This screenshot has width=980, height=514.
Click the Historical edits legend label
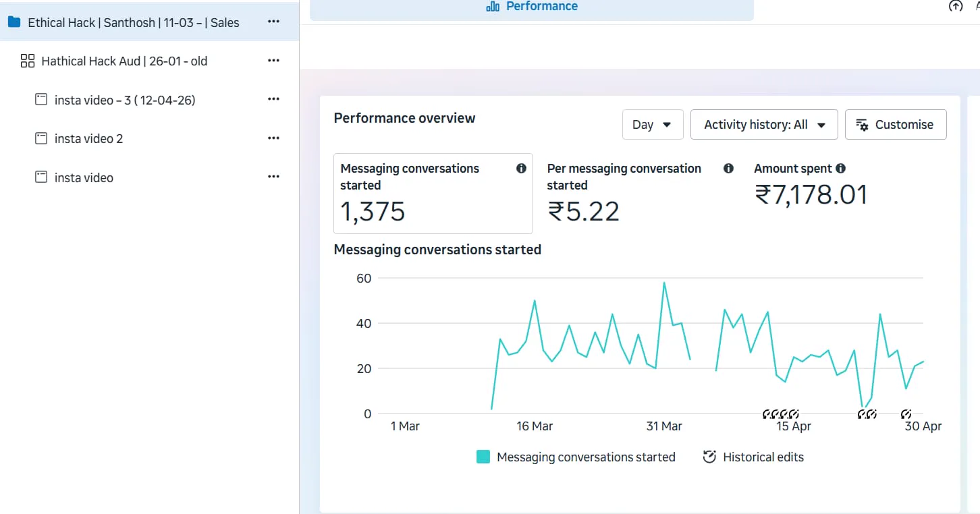pyautogui.click(x=763, y=457)
